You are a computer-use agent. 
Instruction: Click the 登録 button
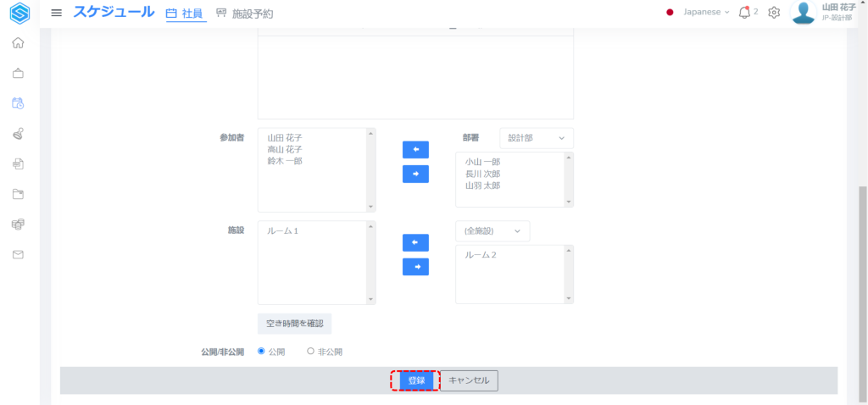coord(416,381)
